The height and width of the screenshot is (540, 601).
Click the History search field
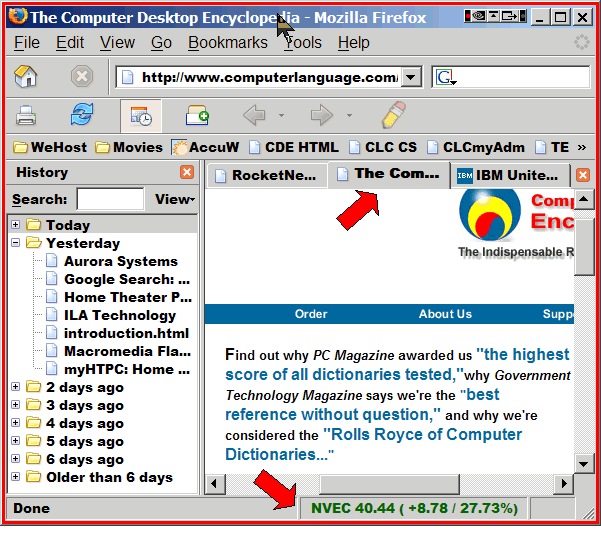click(110, 199)
